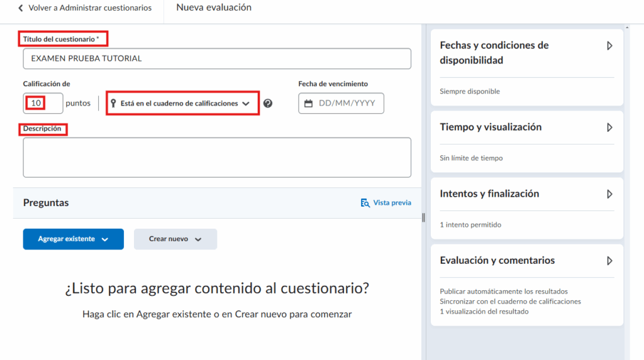Click the key icon in gradebook selector
644x360 pixels.
pos(113,104)
